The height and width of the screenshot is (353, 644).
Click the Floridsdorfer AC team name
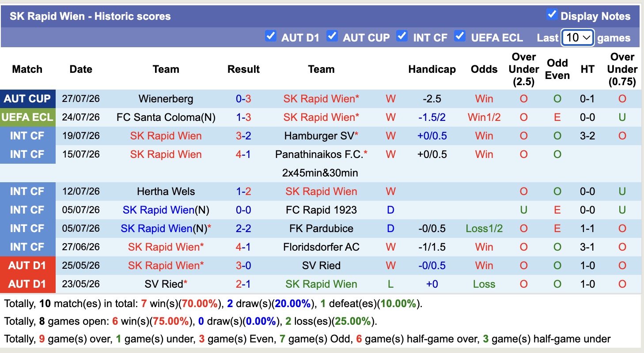321,247
